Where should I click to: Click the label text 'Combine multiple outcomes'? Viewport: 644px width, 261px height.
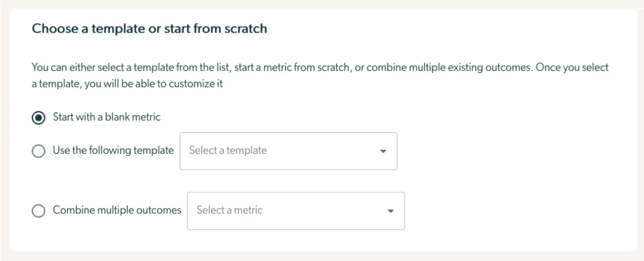tap(117, 210)
